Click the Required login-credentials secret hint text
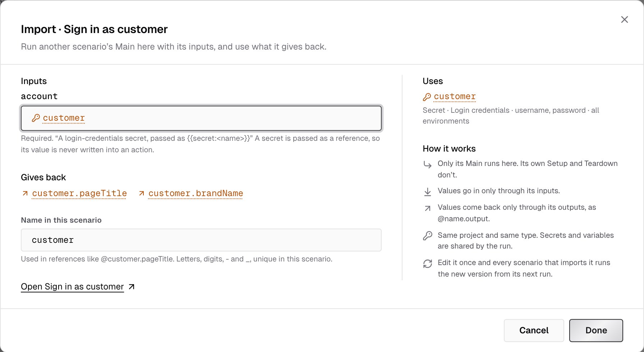This screenshot has height=352, width=644. [x=200, y=144]
